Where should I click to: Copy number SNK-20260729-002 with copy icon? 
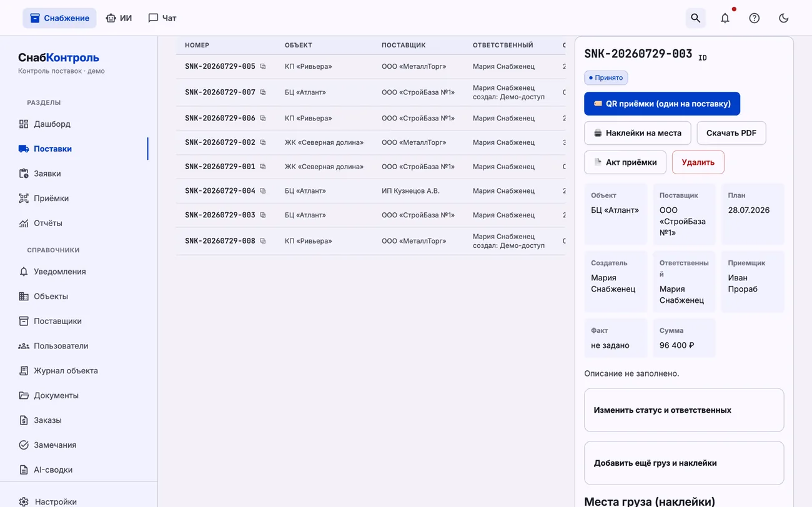pos(263,142)
